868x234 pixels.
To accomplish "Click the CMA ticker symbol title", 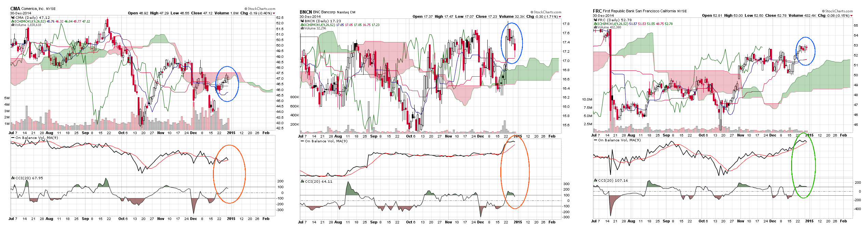I will point(15,9).
